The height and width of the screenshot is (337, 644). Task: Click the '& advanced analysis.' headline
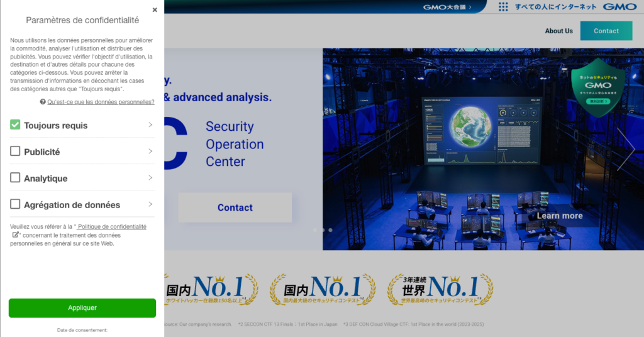(218, 97)
